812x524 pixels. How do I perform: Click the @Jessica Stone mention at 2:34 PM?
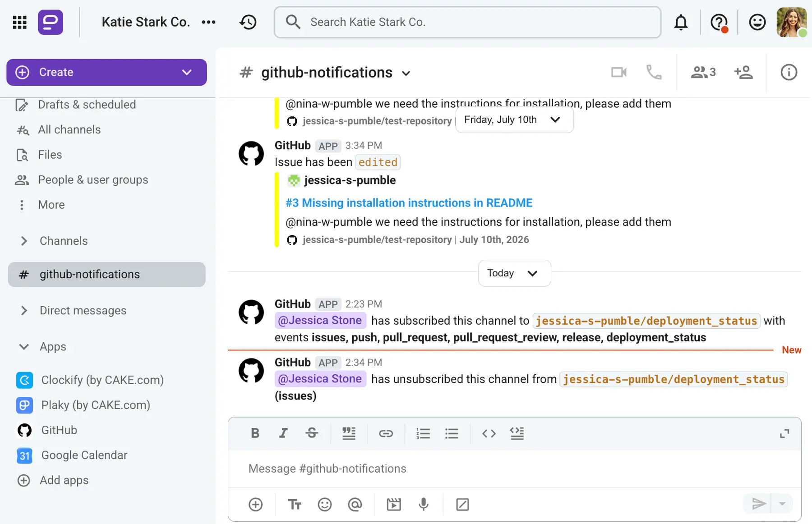pos(320,379)
